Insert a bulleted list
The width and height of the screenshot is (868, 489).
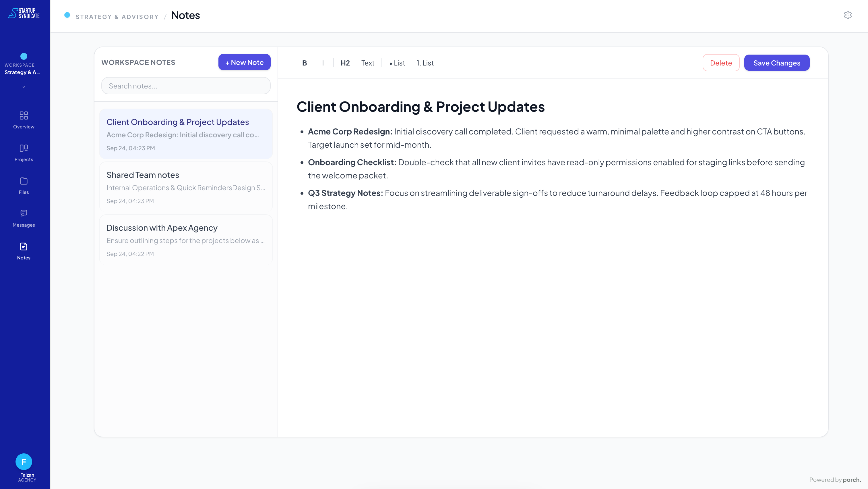pyautogui.click(x=397, y=63)
